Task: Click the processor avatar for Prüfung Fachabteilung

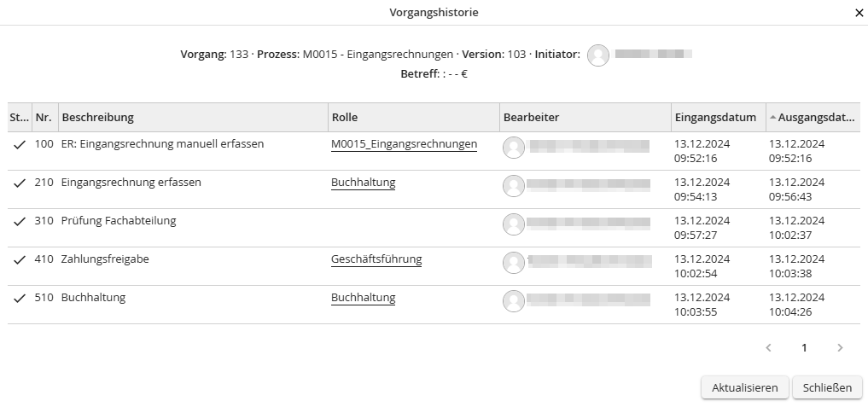Action: pyautogui.click(x=514, y=224)
